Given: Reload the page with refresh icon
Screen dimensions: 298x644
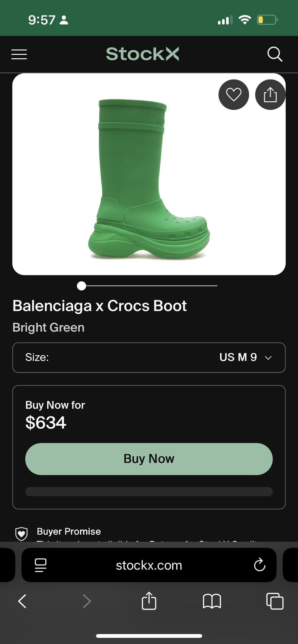Looking at the screenshot, I should (259, 565).
